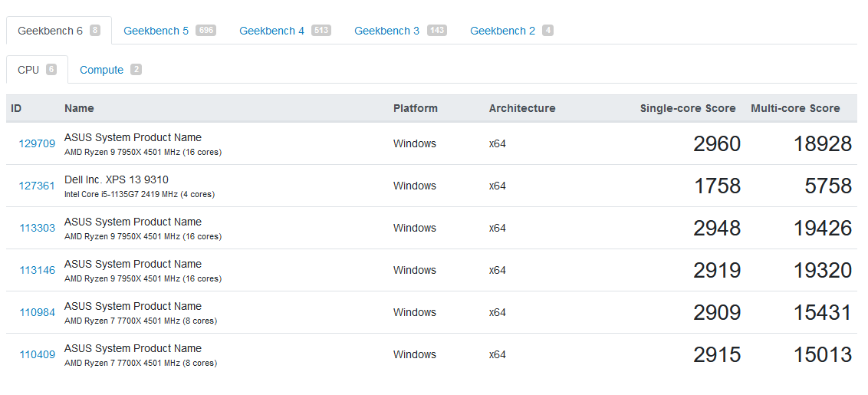
Task: Open result ID 110984
Action: [37, 312]
